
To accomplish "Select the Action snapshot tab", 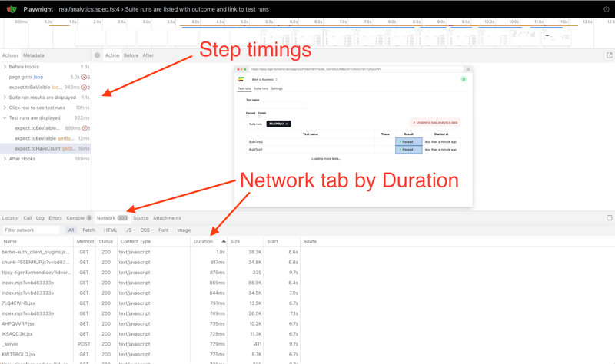I will pos(112,55).
